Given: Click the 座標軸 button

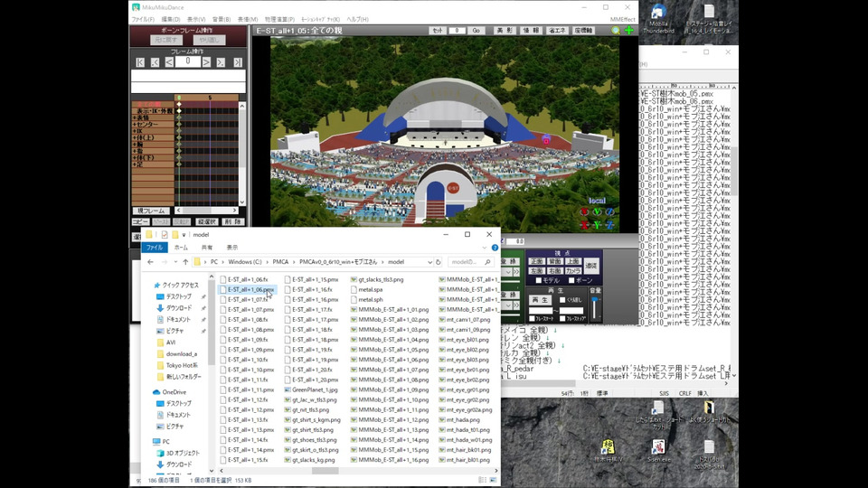Looking at the screenshot, I should point(583,31).
